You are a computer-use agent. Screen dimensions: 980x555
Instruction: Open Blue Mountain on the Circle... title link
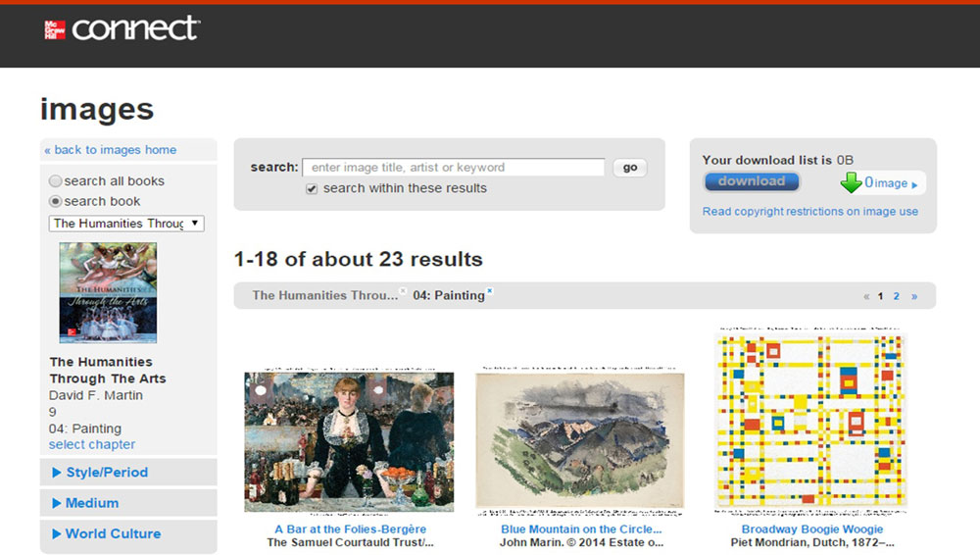pos(581,530)
